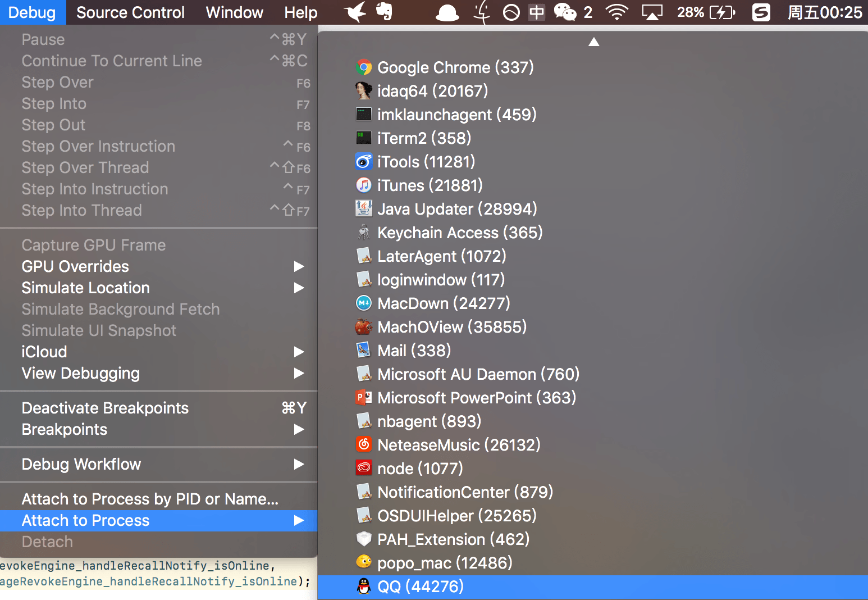Viewport: 868px width, 600px height.
Task: Click the LaterAgent generic app icon
Action: (x=364, y=256)
